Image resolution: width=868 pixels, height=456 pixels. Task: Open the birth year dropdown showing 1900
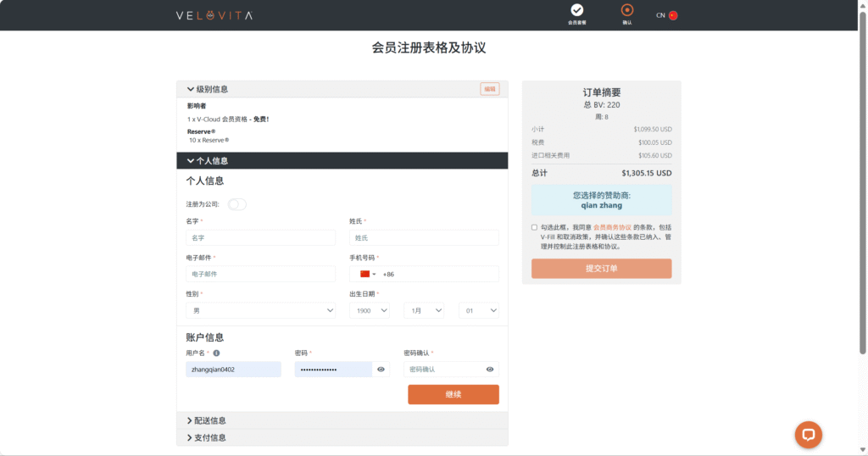click(370, 311)
